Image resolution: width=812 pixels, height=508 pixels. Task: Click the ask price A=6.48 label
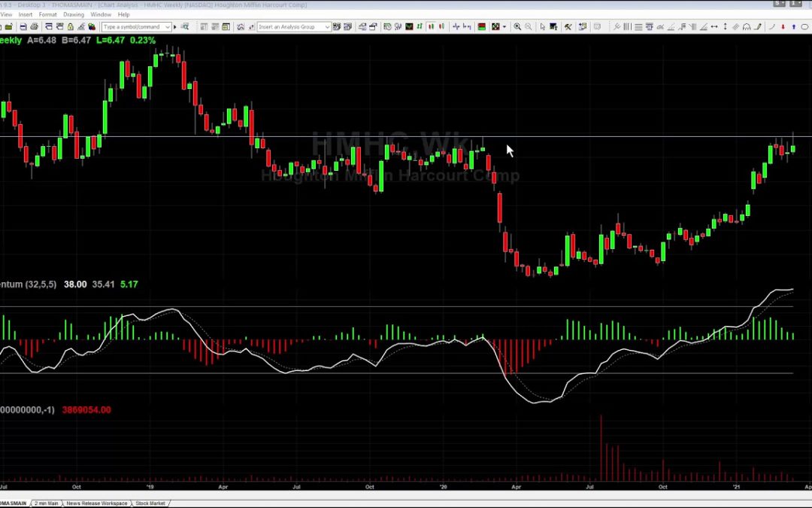41,40
